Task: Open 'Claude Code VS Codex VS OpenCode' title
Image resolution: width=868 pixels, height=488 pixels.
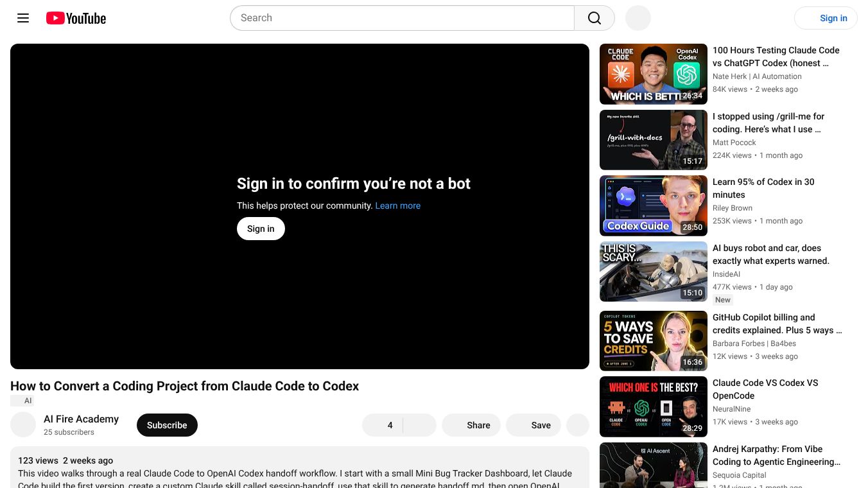Action: pyautogui.click(x=765, y=389)
